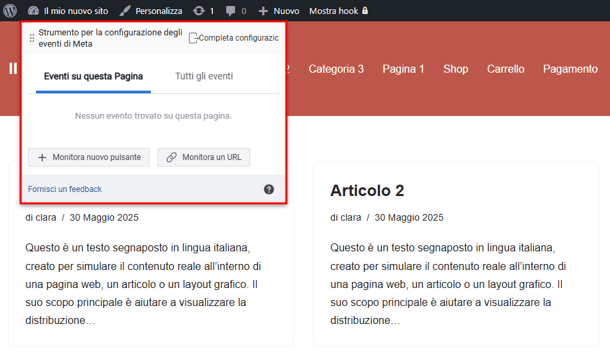This screenshot has width=610, height=364.
Task: Click the lock icon beside Mostra hook
Action: pos(365,11)
